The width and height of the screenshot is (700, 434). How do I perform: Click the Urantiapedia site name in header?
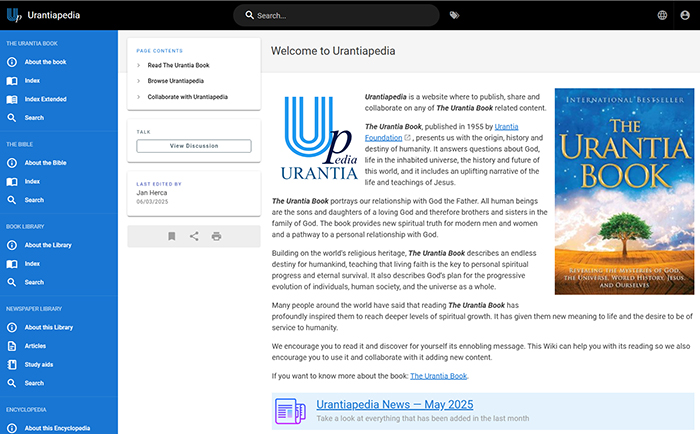[x=54, y=15]
